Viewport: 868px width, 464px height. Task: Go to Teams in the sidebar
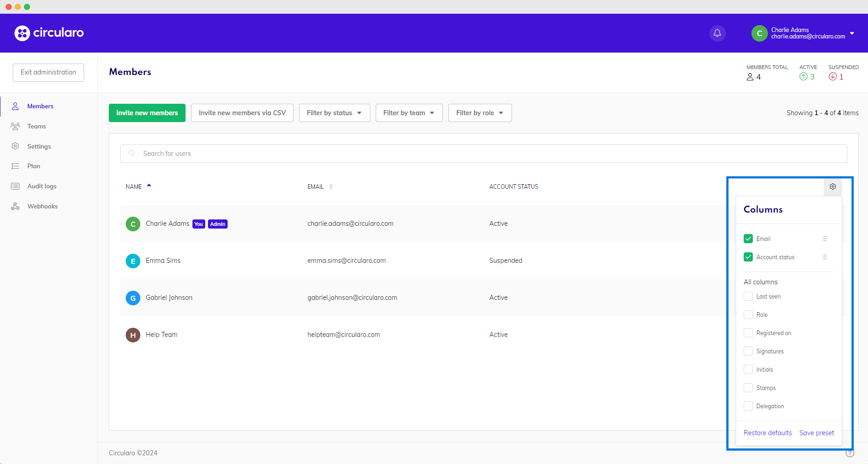(37, 126)
